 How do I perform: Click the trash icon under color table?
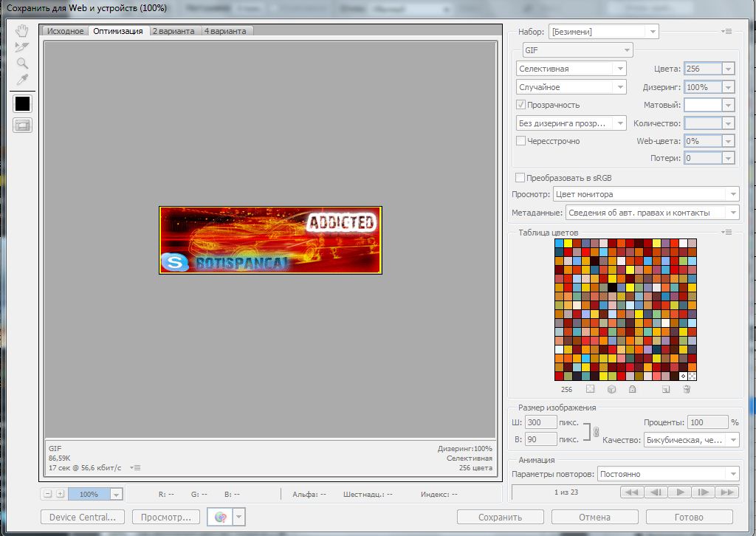pos(687,389)
